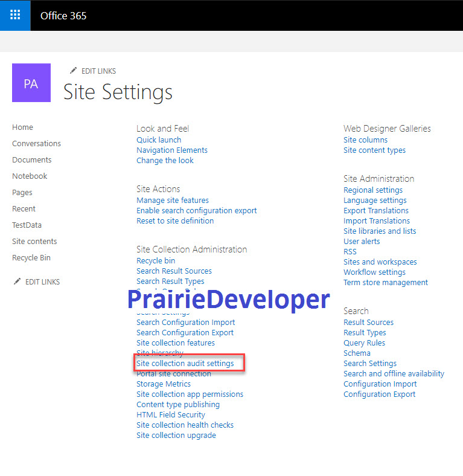
Task: Click the Look and Feel section heading
Action: point(162,129)
